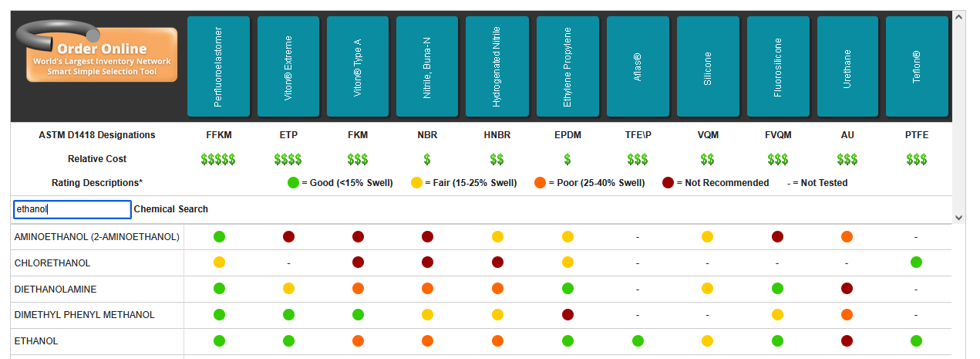Select the Perfluoroelastomer material column

click(219, 66)
